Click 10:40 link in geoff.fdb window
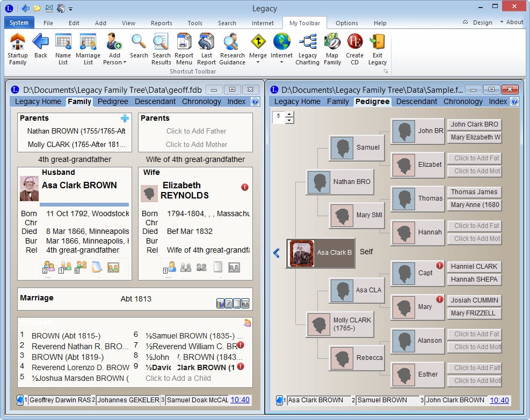The image size is (530, 420). tap(240, 400)
